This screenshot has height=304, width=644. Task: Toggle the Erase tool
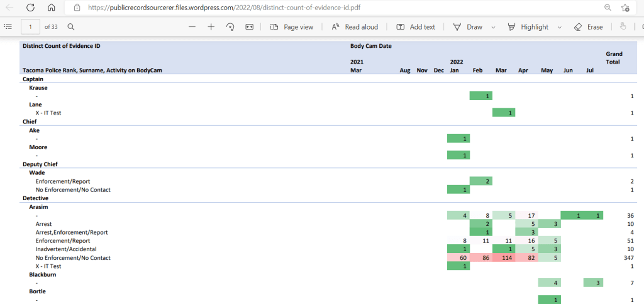[589, 27]
